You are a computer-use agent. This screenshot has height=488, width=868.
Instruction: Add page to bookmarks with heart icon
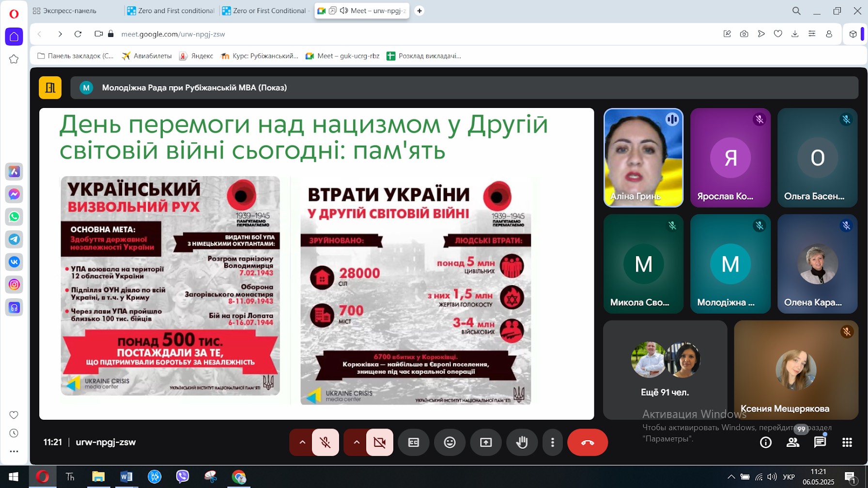(x=778, y=34)
